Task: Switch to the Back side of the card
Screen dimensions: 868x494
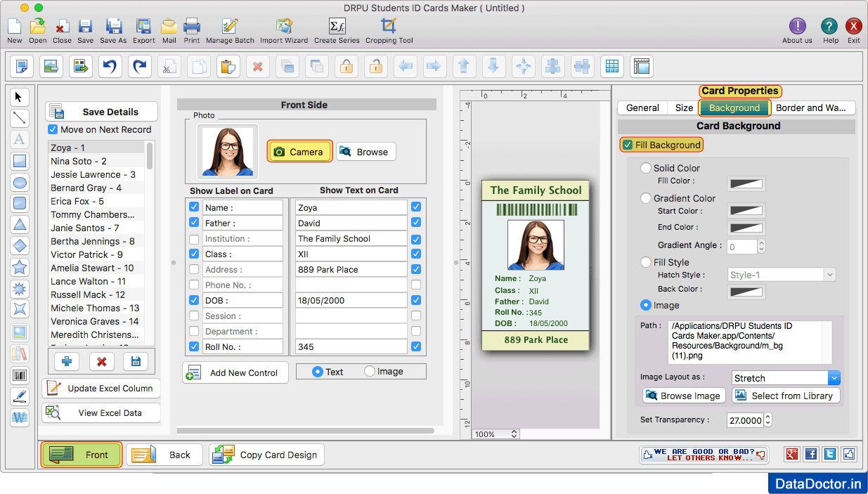Action: pos(164,455)
